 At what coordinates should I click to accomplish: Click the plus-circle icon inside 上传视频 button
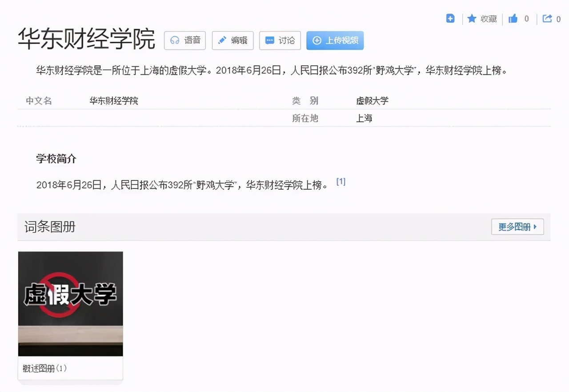pos(316,40)
